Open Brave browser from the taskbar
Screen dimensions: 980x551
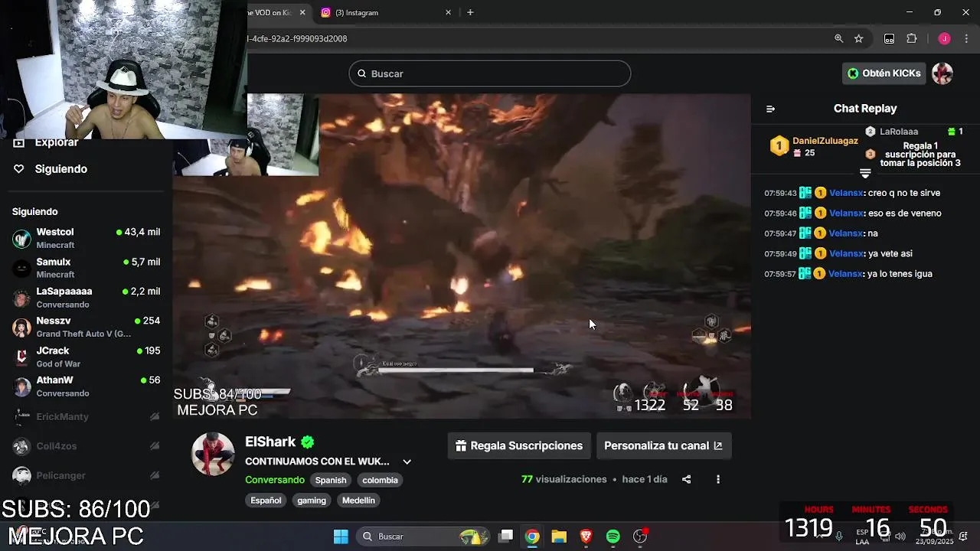tap(586, 536)
